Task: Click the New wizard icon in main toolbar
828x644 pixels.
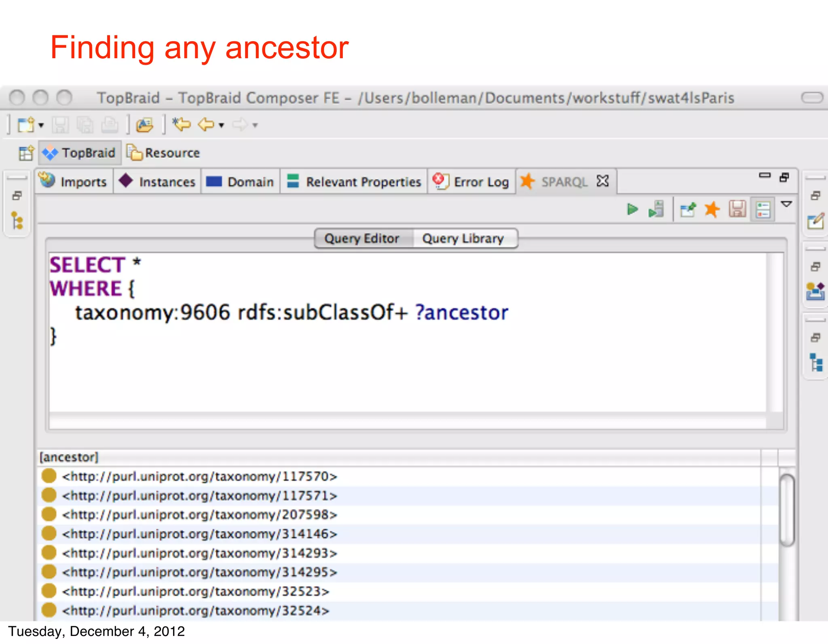Action: [x=26, y=125]
